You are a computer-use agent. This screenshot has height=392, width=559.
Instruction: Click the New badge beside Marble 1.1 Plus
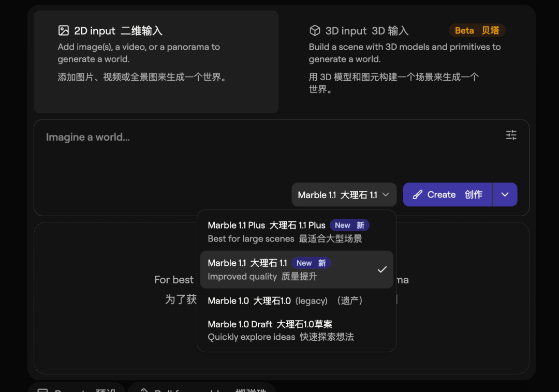(x=350, y=225)
